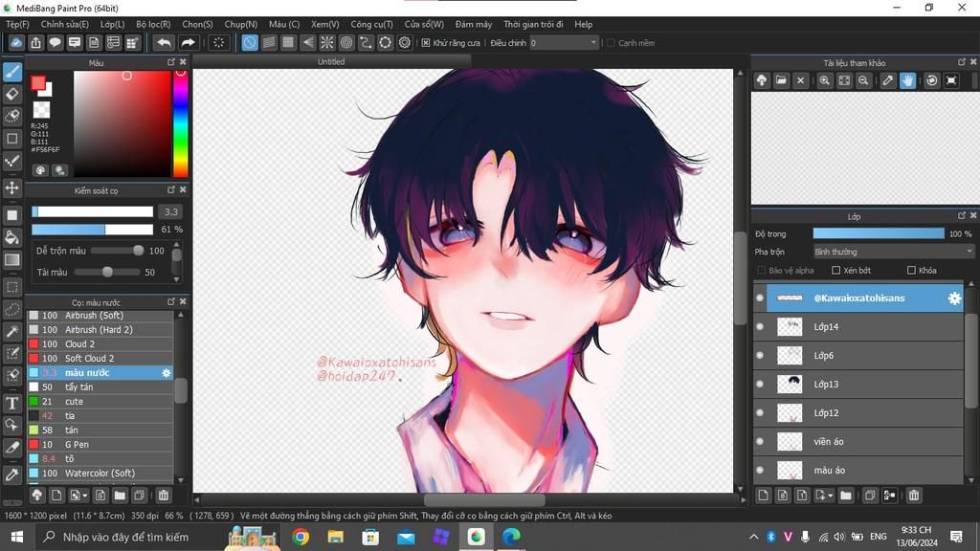The height and width of the screenshot is (551, 980).
Task: Open Google Chrome from the taskbar
Action: pos(301,538)
